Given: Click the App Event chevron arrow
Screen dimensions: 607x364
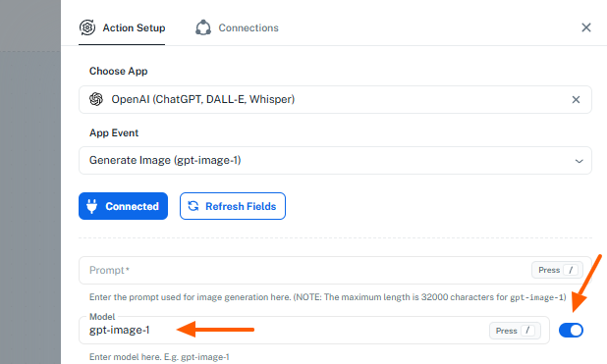Looking at the screenshot, I should pyautogui.click(x=579, y=161).
